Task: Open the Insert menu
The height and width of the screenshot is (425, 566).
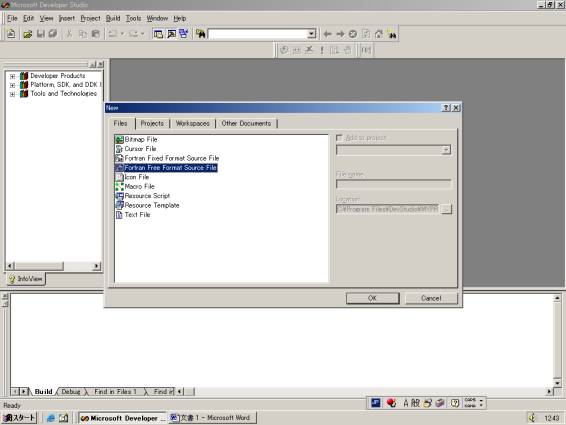Action: coord(66,18)
